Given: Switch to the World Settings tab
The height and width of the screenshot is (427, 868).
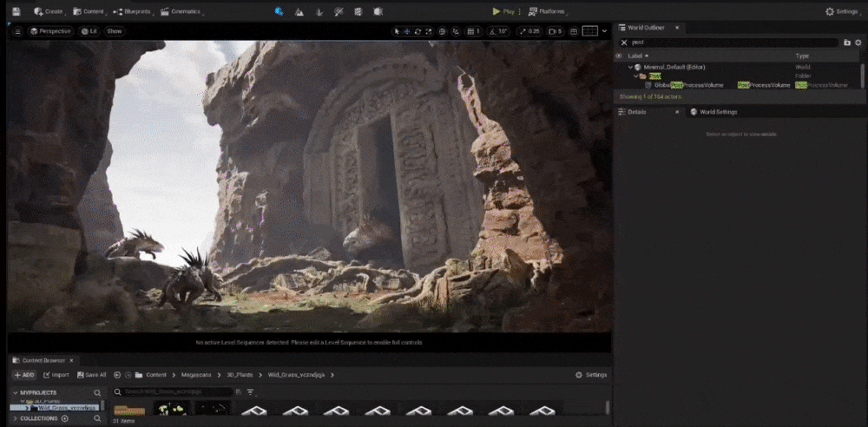Looking at the screenshot, I should 713,112.
